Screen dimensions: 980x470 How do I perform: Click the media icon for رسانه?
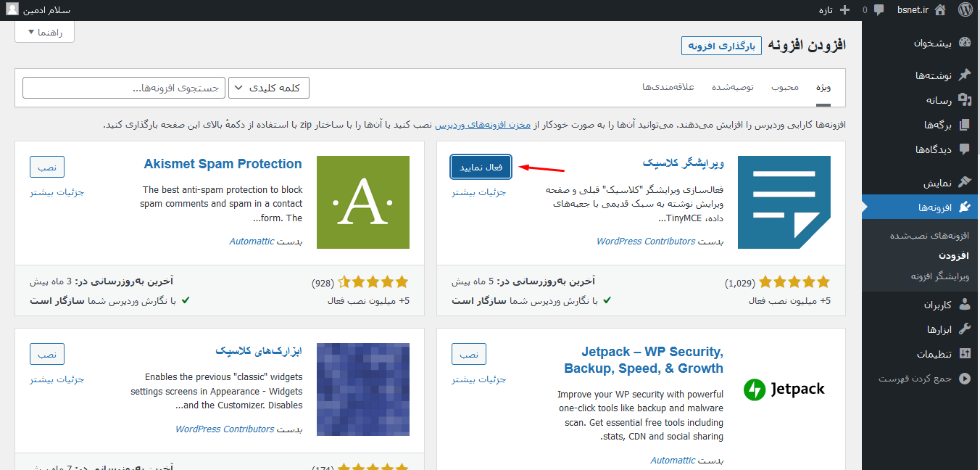(x=964, y=100)
